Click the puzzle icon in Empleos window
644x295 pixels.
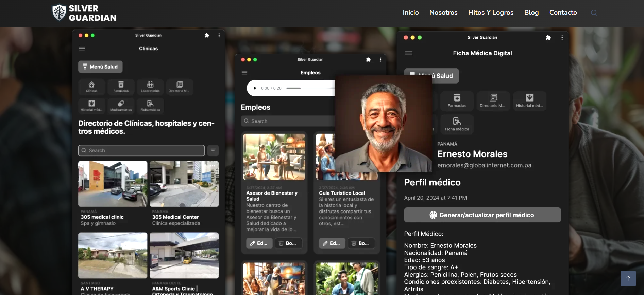click(x=368, y=60)
